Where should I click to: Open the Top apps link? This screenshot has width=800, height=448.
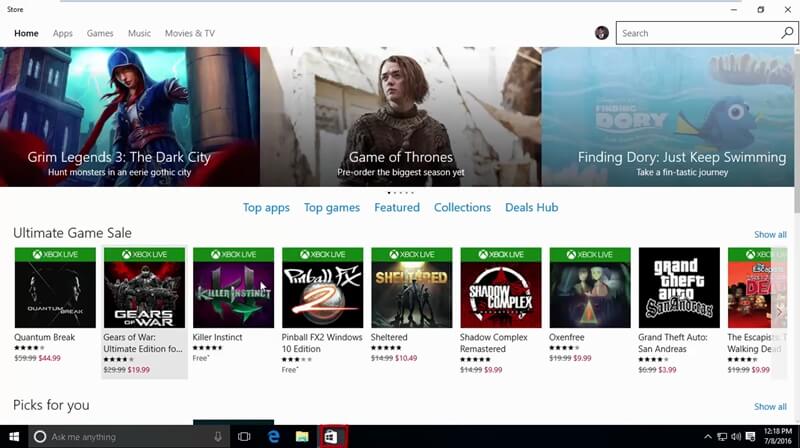[x=266, y=208]
